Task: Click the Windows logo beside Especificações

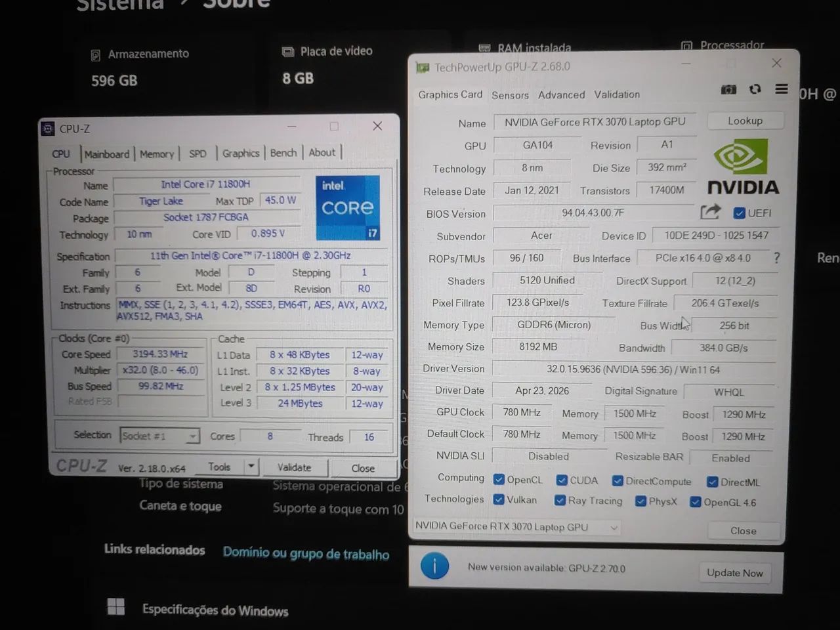Action: 116,606
